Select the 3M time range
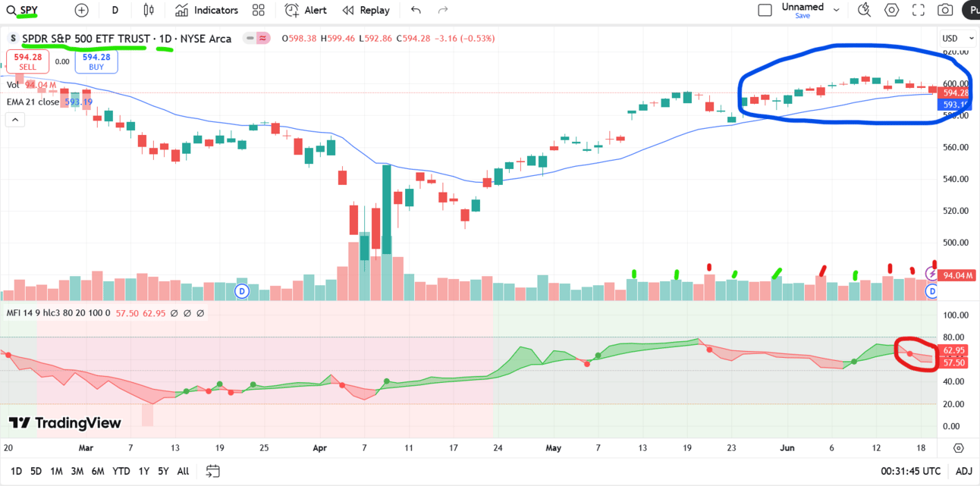This screenshot has height=486, width=980. (x=77, y=471)
